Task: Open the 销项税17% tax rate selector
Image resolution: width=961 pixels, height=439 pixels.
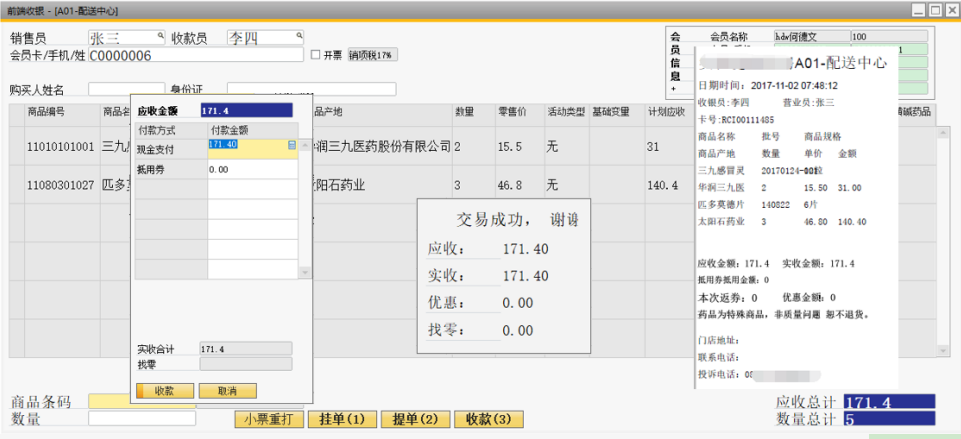Action: pos(371,55)
